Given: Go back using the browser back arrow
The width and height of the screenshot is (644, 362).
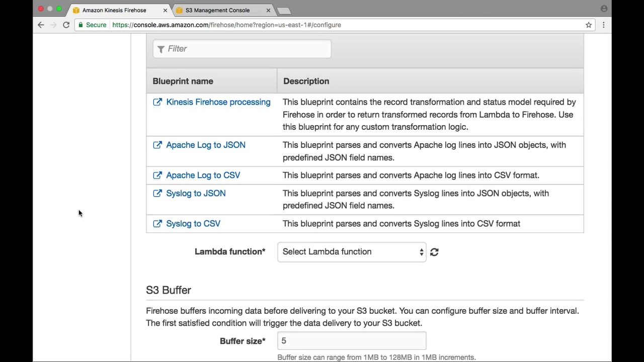Looking at the screenshot, I should pos(41,25).
